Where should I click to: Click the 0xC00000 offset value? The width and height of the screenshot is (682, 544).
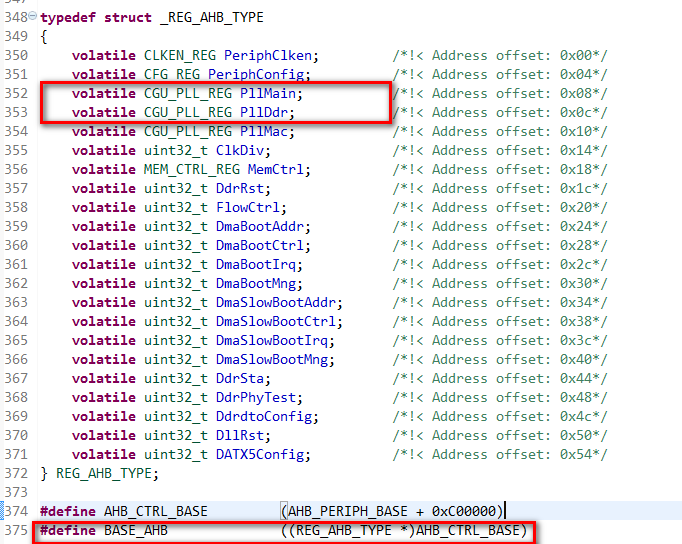464,511
